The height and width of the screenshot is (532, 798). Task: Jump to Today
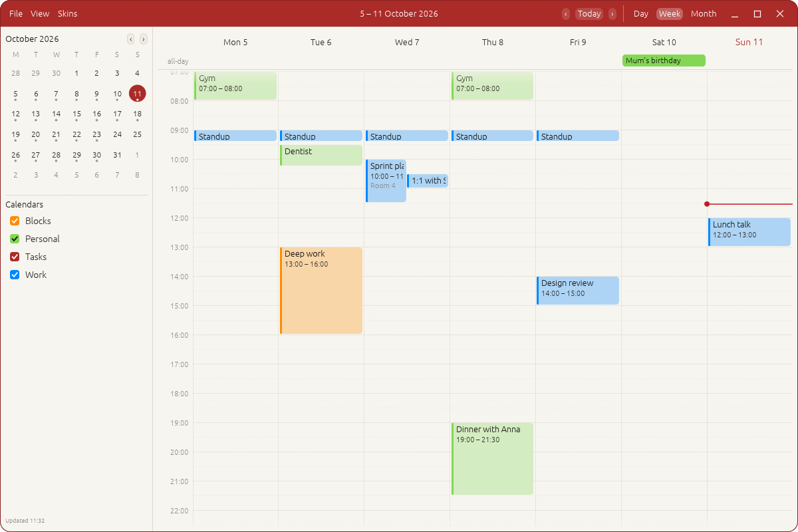(x=589, y=14)
